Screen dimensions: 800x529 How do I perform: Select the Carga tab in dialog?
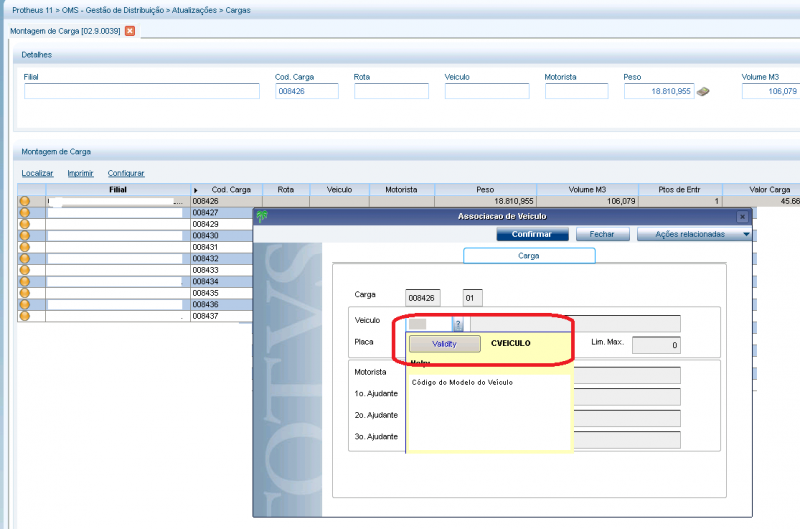(x=529, y=256)
